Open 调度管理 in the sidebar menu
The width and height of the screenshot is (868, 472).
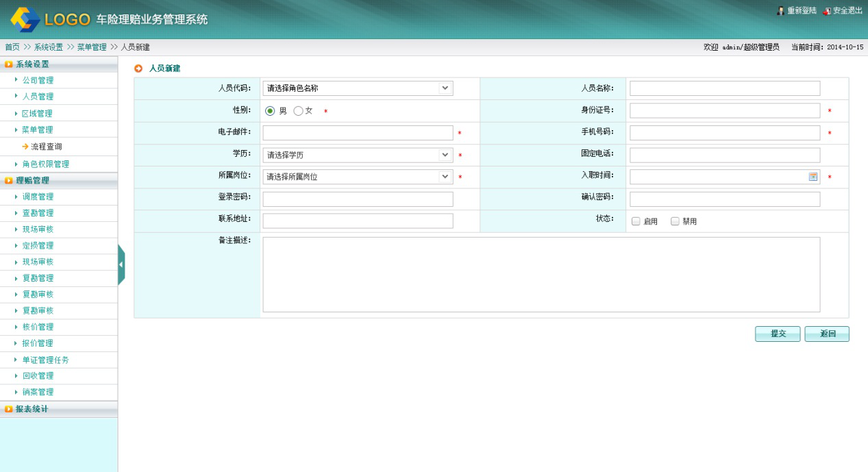tap(38, 197)
